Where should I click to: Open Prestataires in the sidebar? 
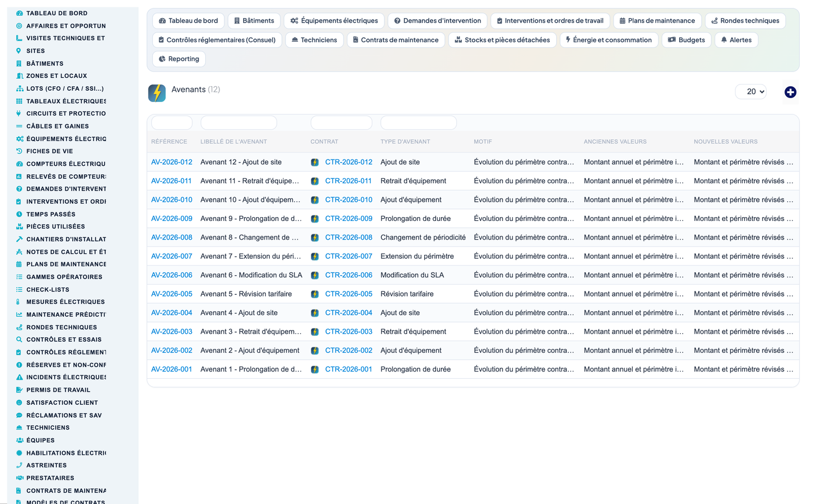tap(50, 478)
